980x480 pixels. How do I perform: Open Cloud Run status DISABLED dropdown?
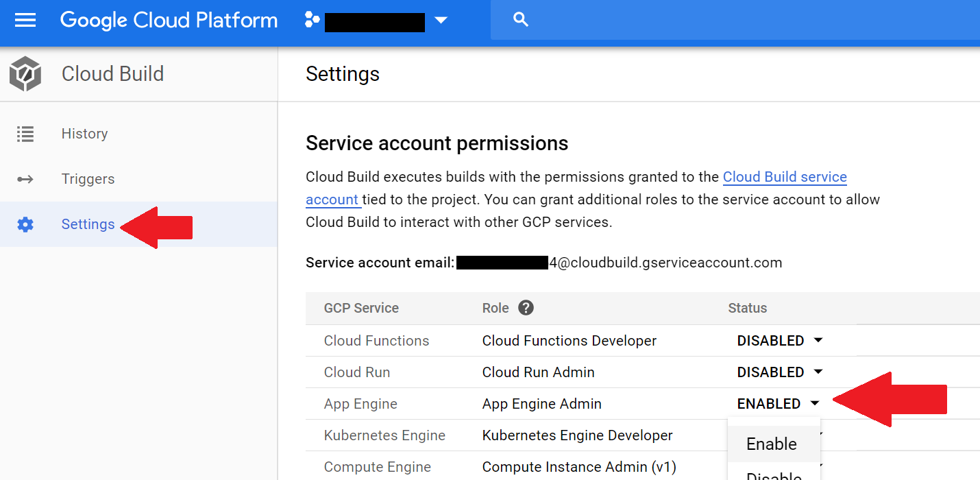point(779,372)
